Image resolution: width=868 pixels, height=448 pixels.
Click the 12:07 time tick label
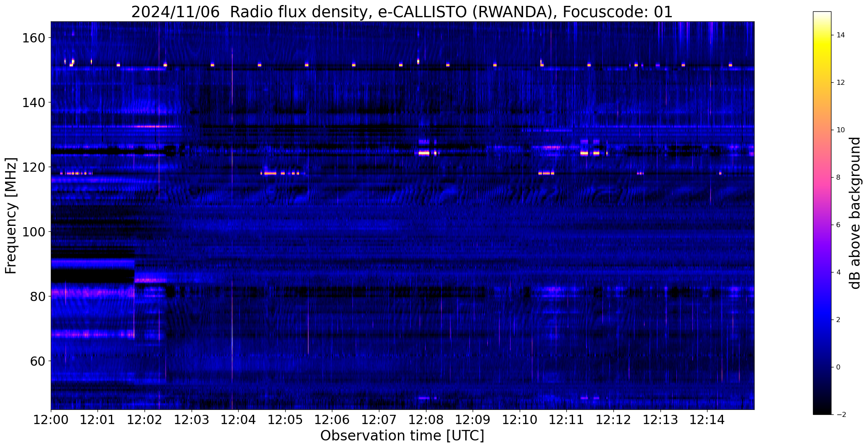click(379, 419)
